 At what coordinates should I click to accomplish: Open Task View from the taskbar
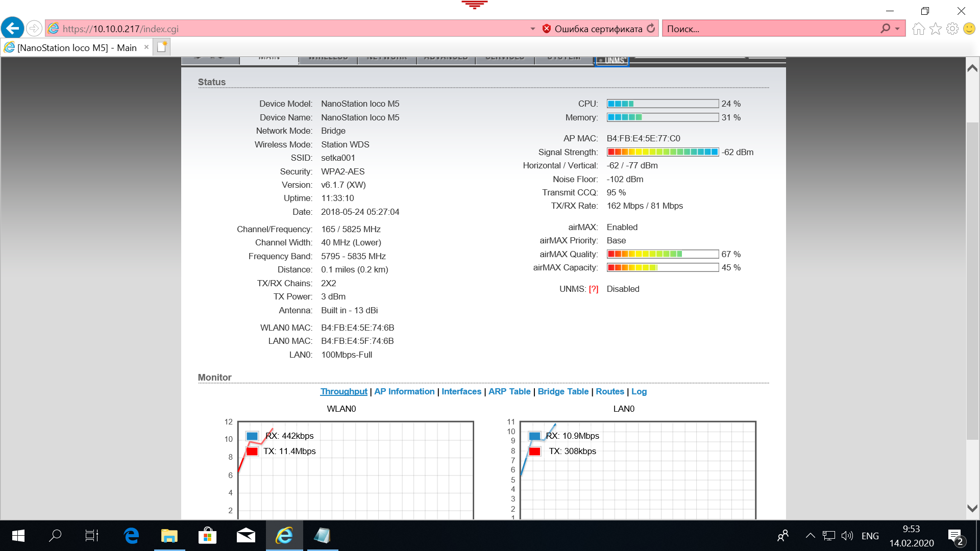92,536
